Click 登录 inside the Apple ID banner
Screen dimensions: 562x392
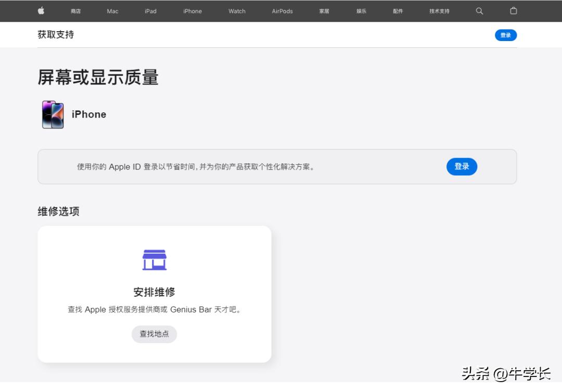[462, 166]
